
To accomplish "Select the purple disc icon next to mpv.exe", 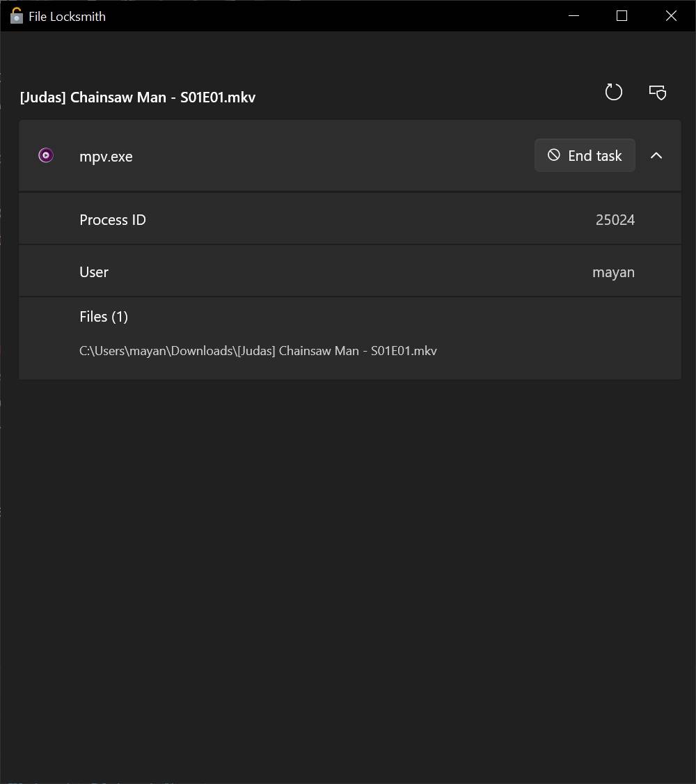I will (x=45, y=155).
